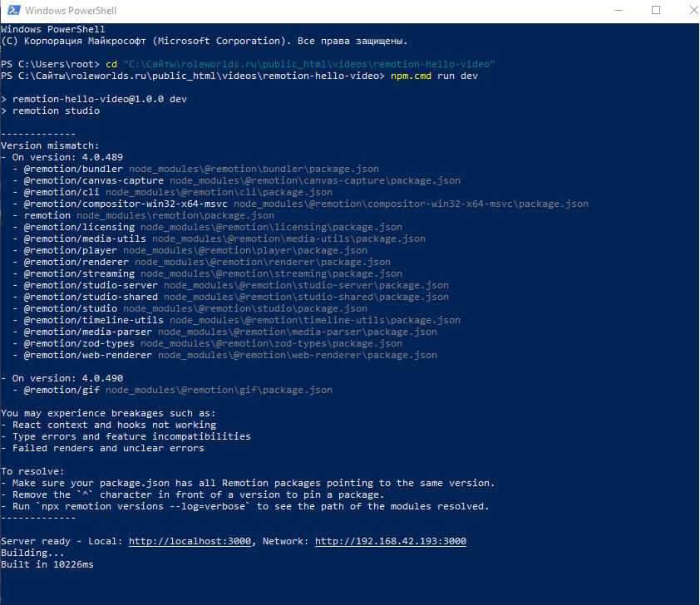The width and height of the screenshot is (700, 605).
Task: Click the 'To resolve:' line
Action: tap(32, 471)
